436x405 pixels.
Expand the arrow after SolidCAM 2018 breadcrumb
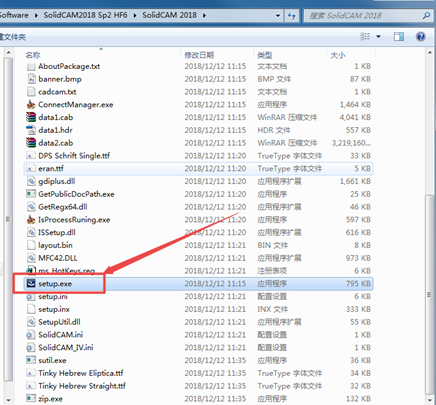point(204,15)
